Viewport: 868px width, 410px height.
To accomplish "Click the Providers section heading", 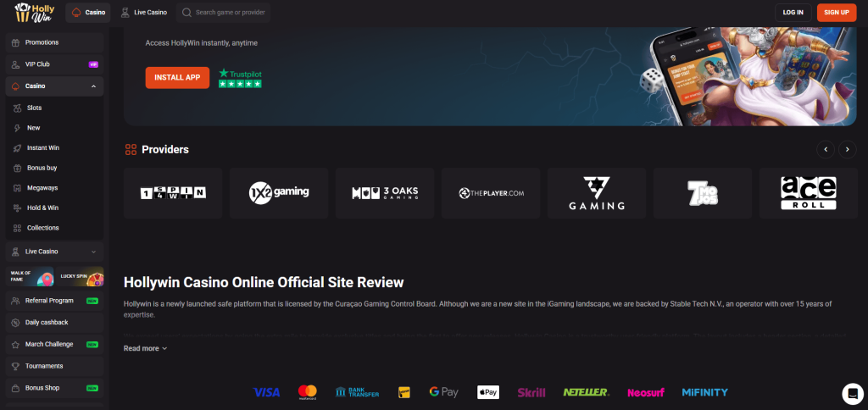I will (x=165, y=149).
